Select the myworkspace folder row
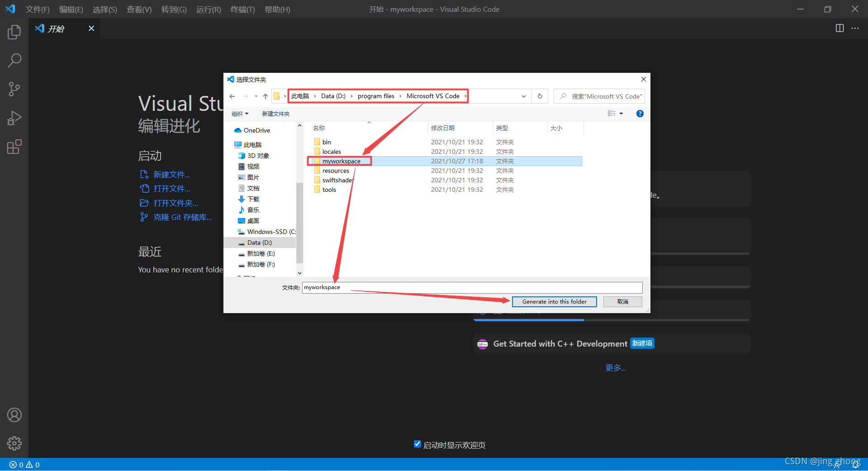The image size is (868, 471). tap(446, 161)
